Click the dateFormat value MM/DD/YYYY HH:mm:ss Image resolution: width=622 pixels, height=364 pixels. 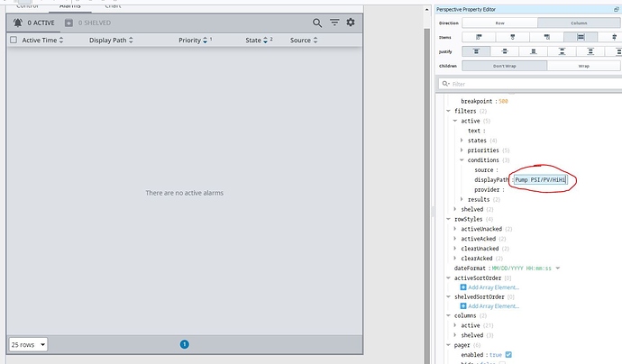coord(521,268)
